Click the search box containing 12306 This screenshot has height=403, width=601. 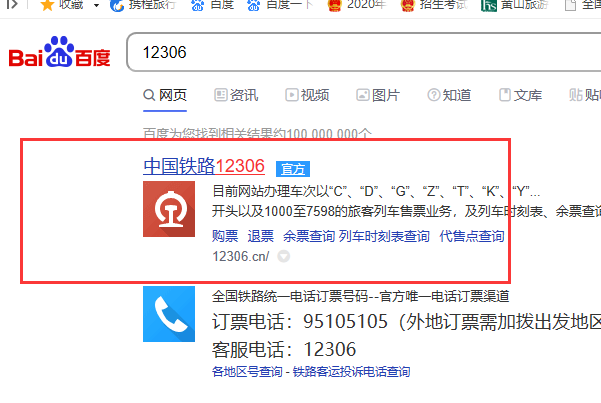point(364,52)
